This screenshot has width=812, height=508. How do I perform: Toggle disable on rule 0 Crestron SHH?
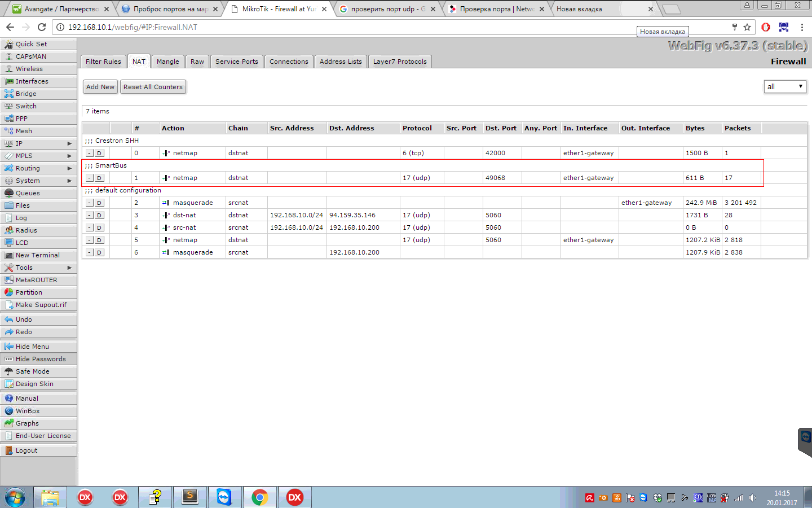99,153
